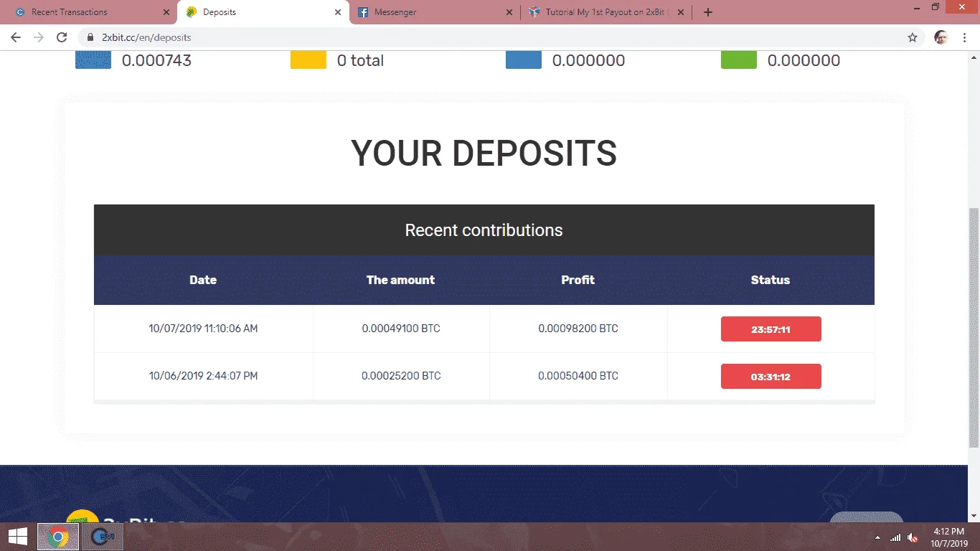The width and height of the screenshot is (980, 551).
Task: Open a new browser tab
Action: 708,12
